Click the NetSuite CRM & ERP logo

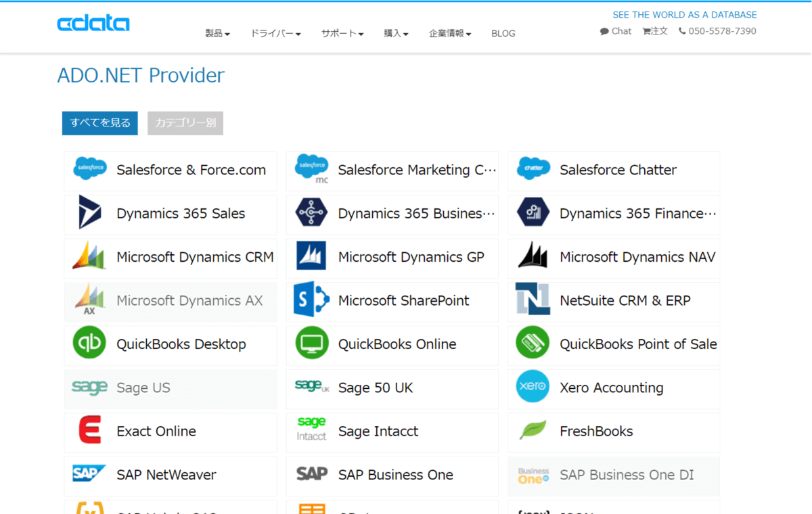(x=533, y=300)
